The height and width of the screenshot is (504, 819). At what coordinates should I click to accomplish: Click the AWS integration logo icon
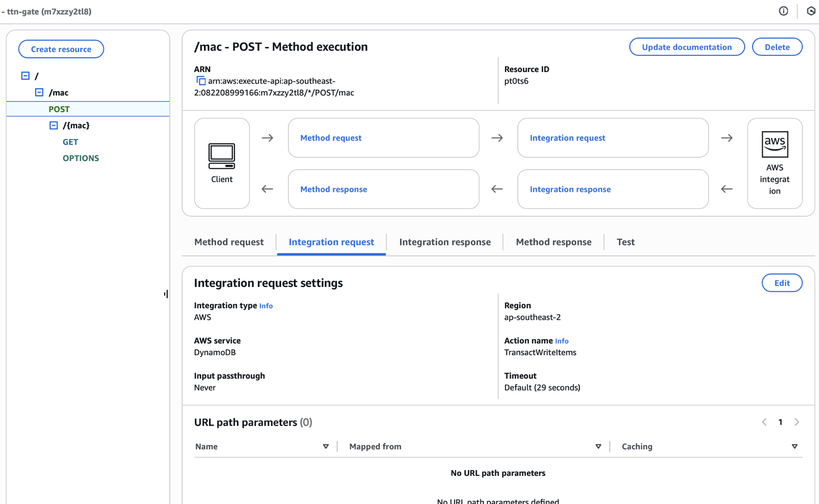pos(775,144)
